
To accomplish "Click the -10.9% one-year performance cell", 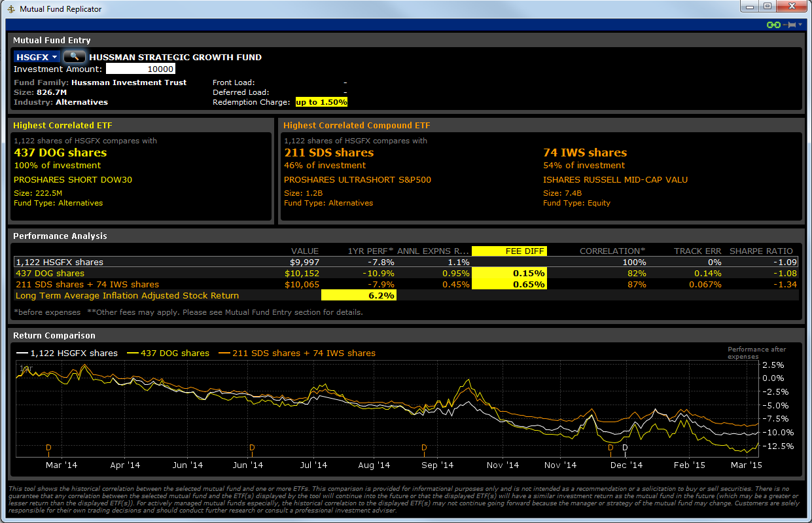I will tap(380, 273).
